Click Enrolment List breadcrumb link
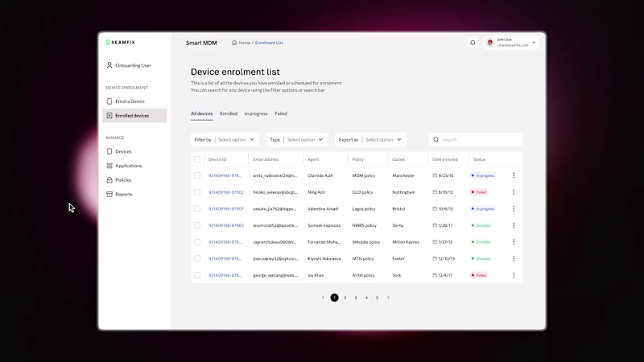644x362 pixels. tap(269, 43)
